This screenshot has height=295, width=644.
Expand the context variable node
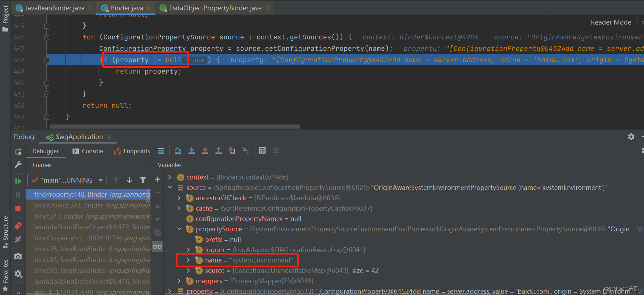(x=170, y=177)
